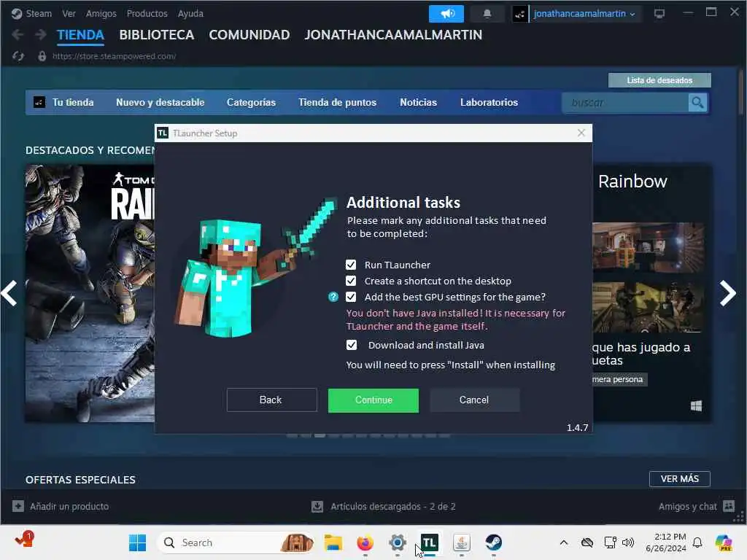This screenshot has width=747, height=560.
Task: Go to next featured carousel item
Action: pyautogui.click(x=727, y=293)
